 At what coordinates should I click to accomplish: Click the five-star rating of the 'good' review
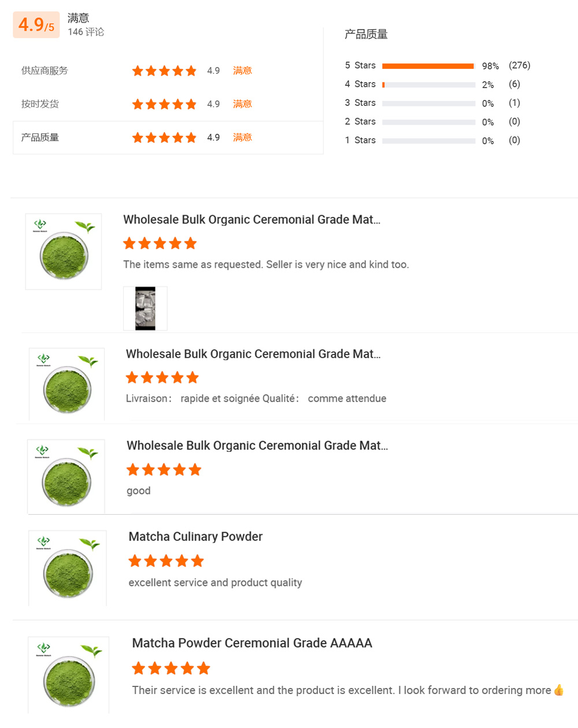click(x=164, y=470)
